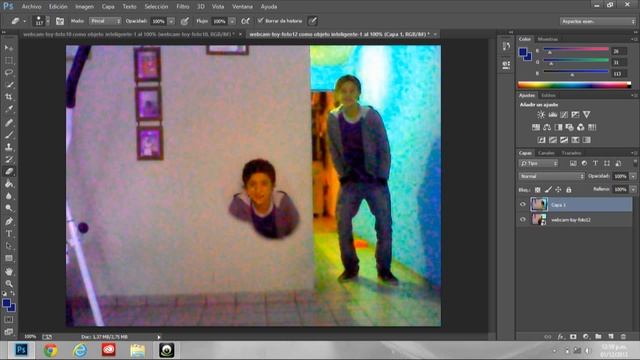
Task: Toggle tablet pressure for opacity
Action: pyautogui.click(x=184, y=21)
